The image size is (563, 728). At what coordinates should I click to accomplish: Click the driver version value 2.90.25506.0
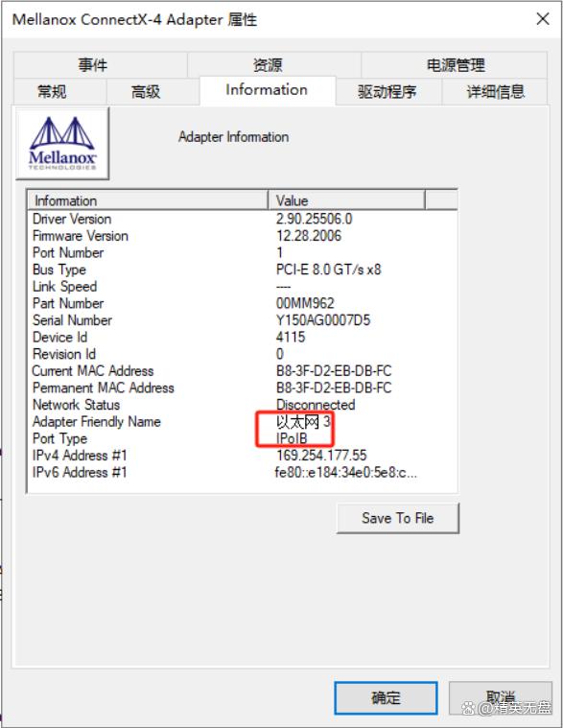(315, 219)
